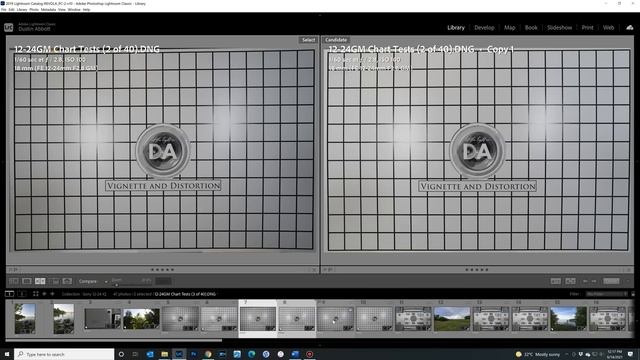Image resolution: width=640 pixels, height=360 pixels.
Task: Switch to the Slideshow module
Action: pos(560,27)
